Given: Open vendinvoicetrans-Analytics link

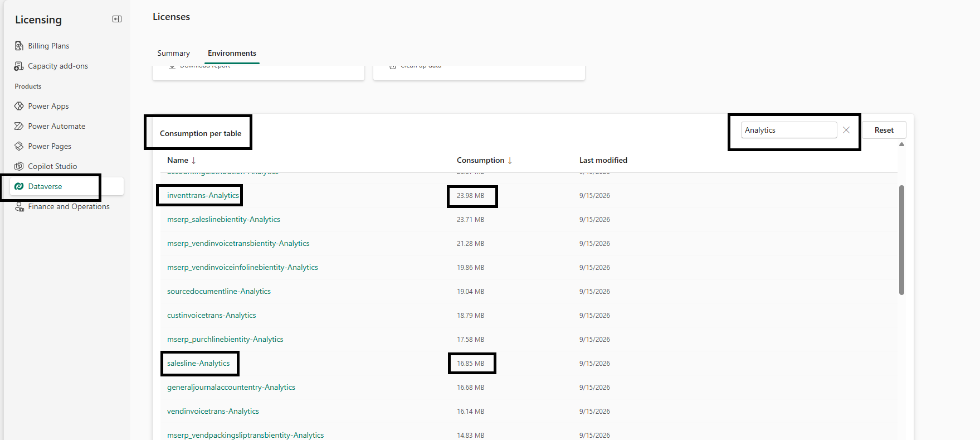Looking at the screenshot, I should pyautogui.click(x=213, y=411).
